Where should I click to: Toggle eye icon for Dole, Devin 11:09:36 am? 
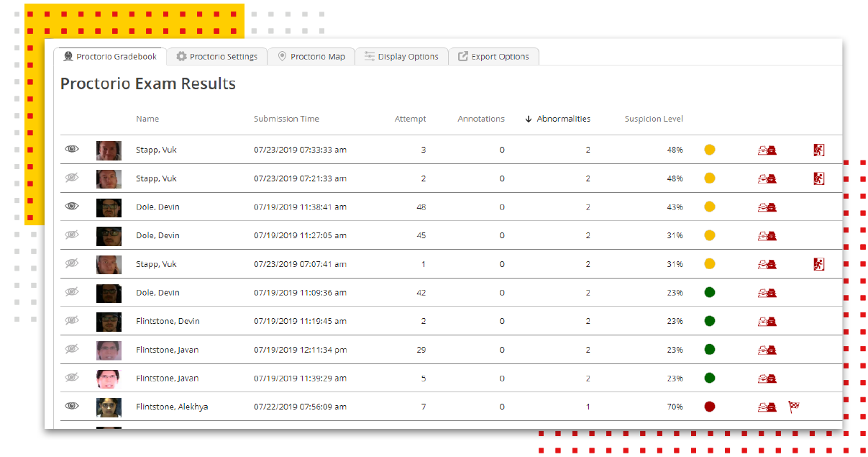pos(72,291)
